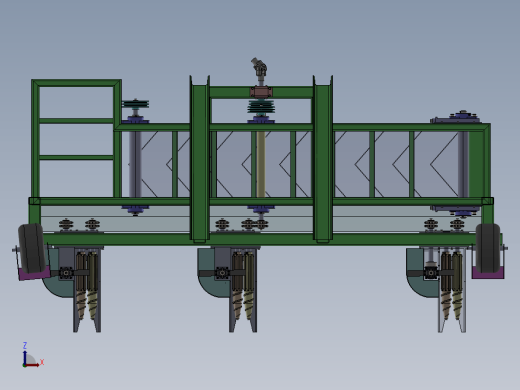Click the red X axis label
The width and height of the screenshot is (520, 390).
pyautogui.click(x=42, y=362)
